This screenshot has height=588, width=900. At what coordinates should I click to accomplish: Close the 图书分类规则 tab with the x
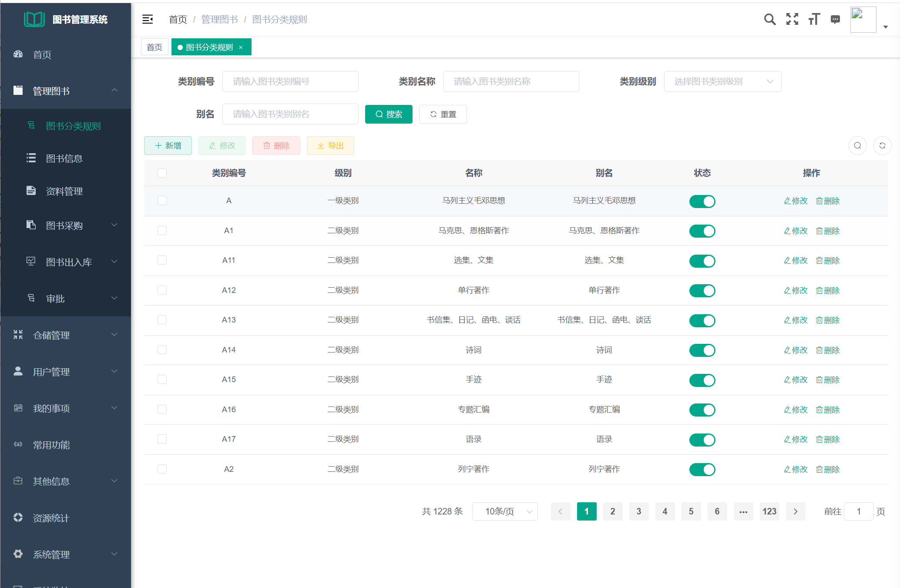click(x=241, y=47)
